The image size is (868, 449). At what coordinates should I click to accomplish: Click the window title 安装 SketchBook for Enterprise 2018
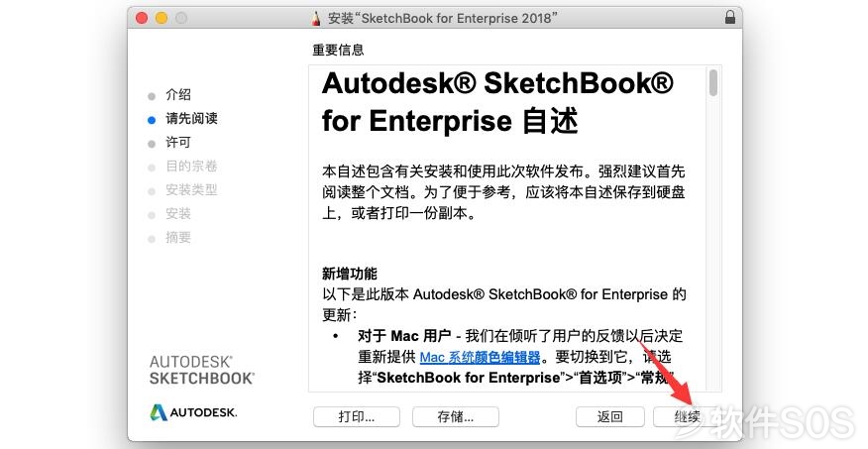[x=442, y=18]
